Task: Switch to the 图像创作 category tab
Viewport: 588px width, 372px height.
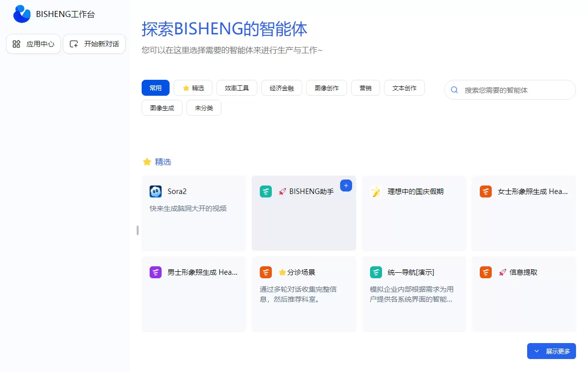Action: pos(327,88)
